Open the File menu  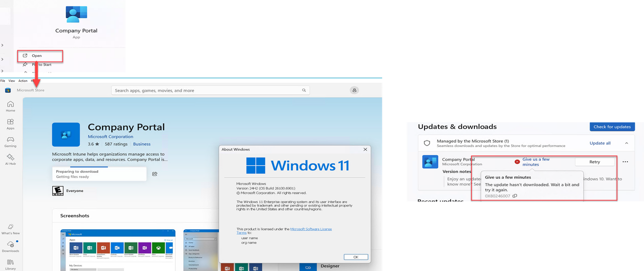pos(3,81)
